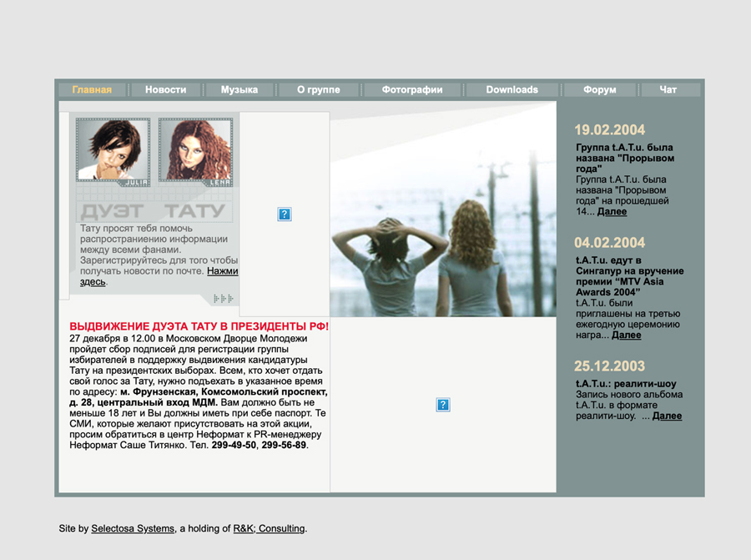Click Lena's portrait thumbnail

click(195, 153)
